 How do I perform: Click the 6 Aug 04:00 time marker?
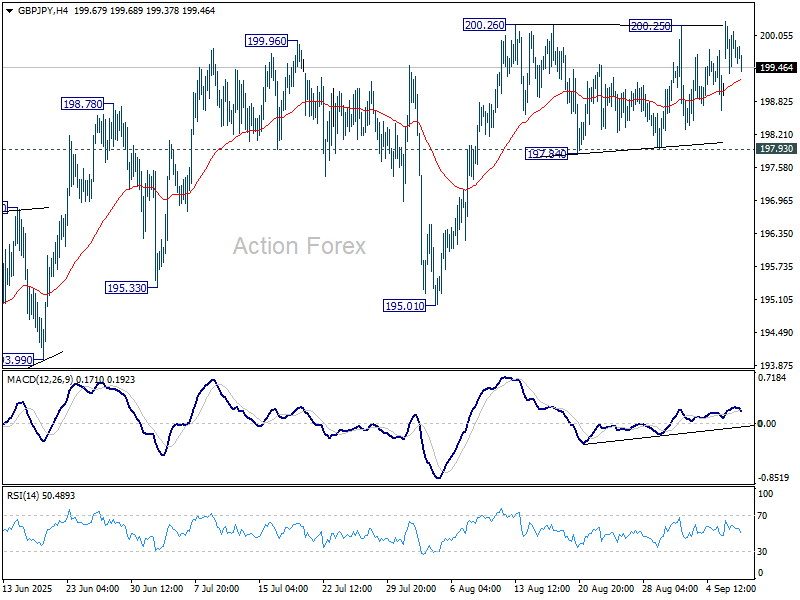point(475,587)
